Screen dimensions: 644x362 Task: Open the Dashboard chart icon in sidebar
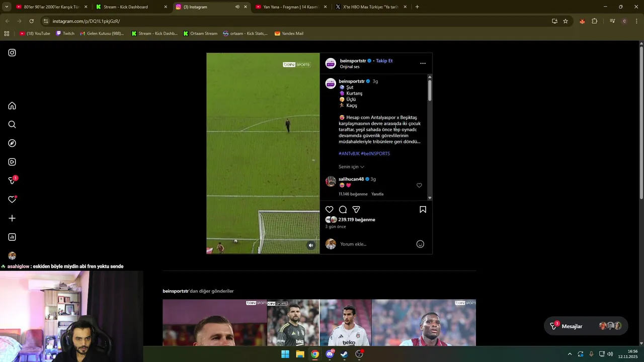click(12, 237)
